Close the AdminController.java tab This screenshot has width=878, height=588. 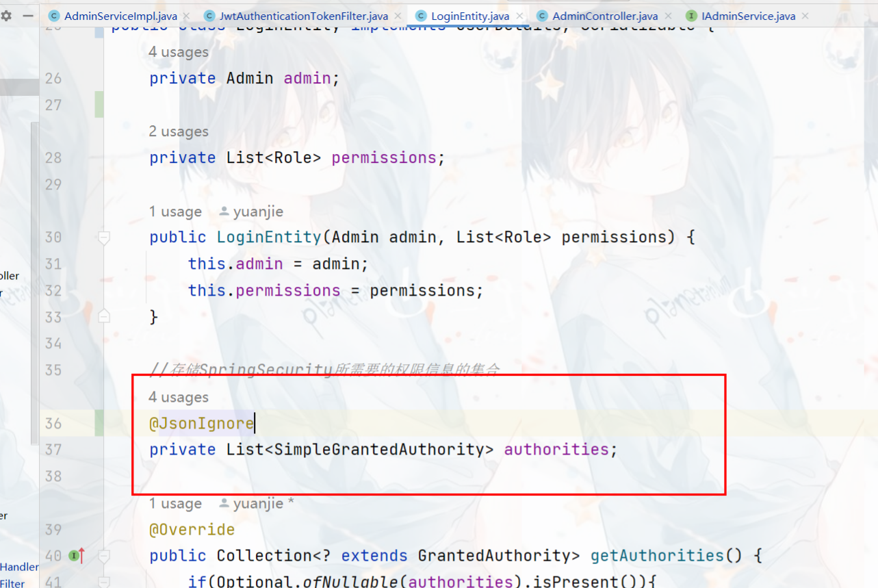(x=667, y=16)
